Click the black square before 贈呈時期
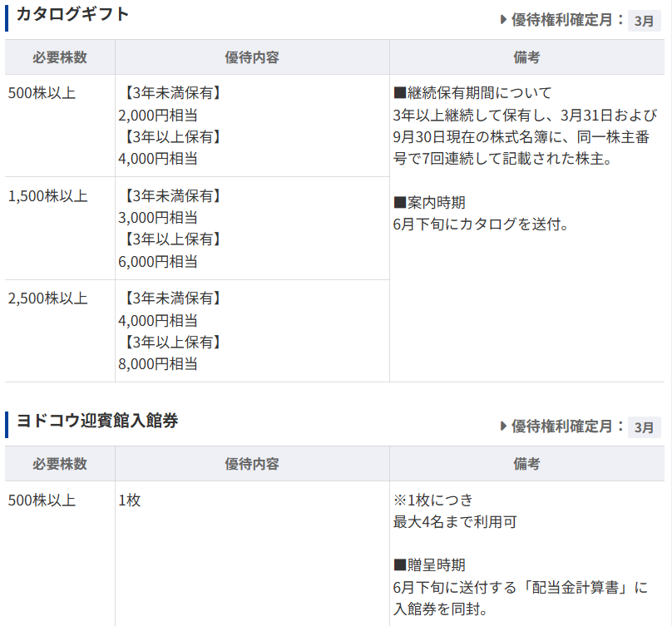The image size is (672, 626). [399, 565]
